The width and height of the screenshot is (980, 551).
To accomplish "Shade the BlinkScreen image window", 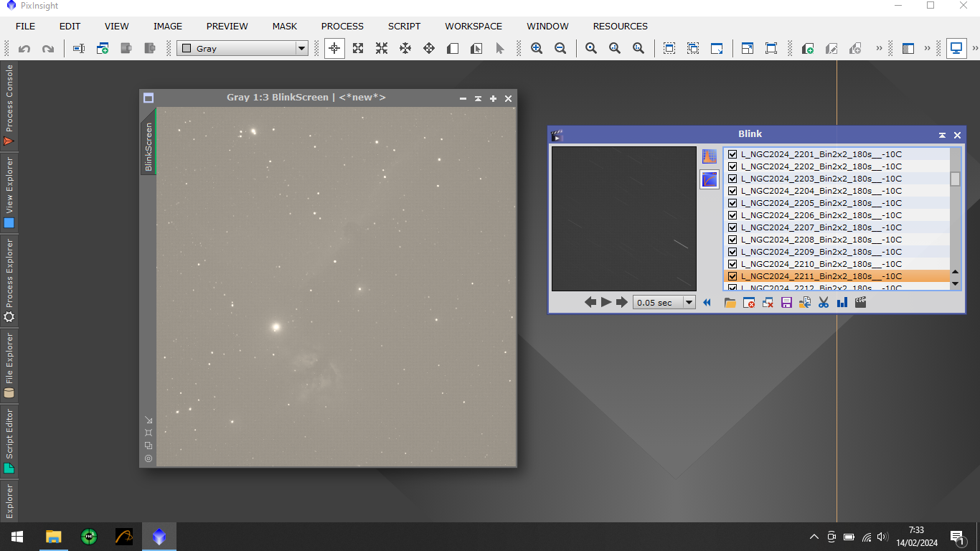I will [478, 98].
